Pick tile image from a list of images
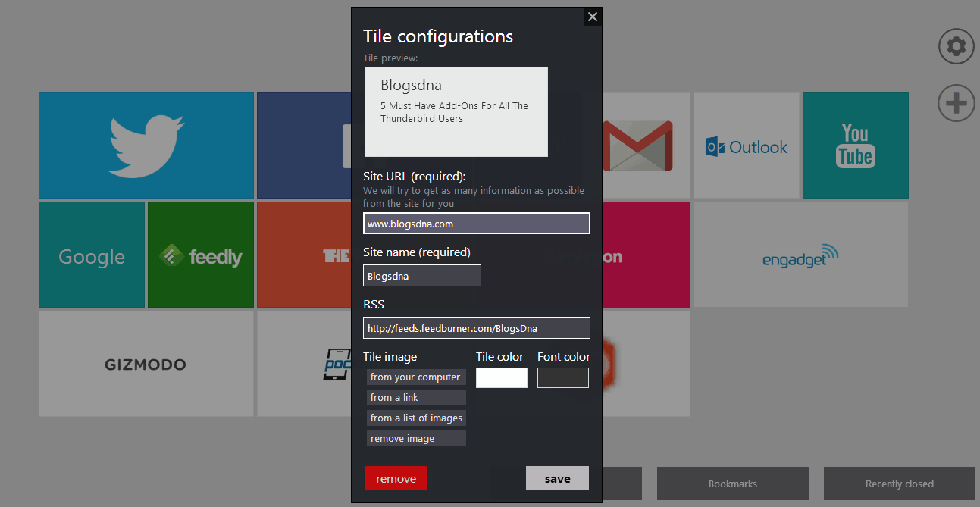 (x=415, y=418)
